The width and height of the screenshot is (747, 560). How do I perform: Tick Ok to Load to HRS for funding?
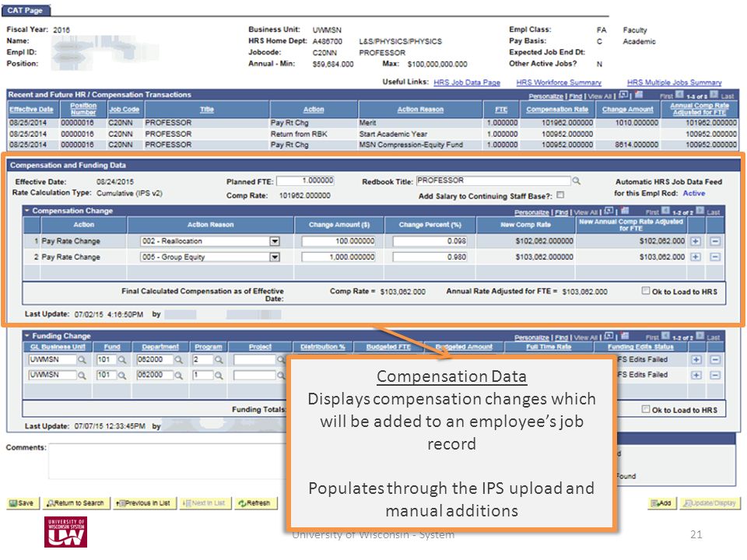646,409
